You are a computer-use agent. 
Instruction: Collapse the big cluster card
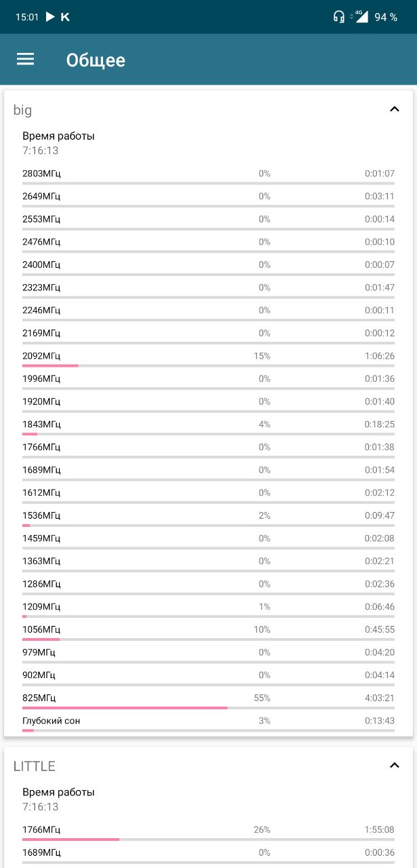(x=395, y=109)
